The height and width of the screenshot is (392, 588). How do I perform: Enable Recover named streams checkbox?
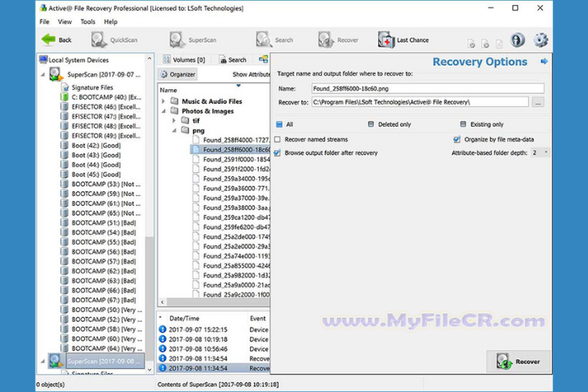[x=278, y=140]
